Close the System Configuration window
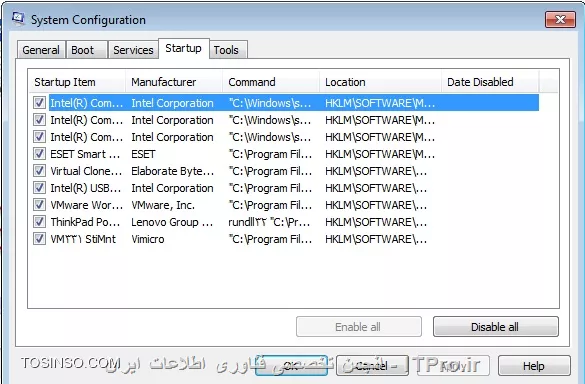The image size is (585, 384). pos(560,19)
